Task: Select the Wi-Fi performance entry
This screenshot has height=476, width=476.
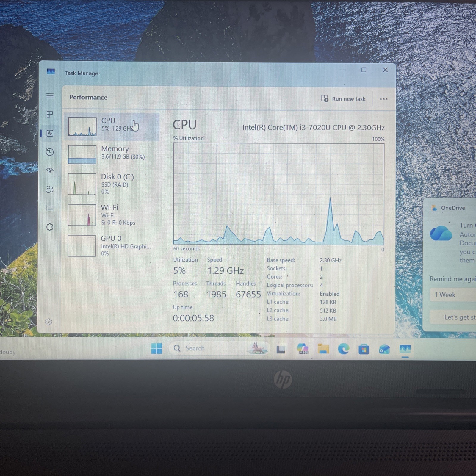Action: tap(112, 215)
